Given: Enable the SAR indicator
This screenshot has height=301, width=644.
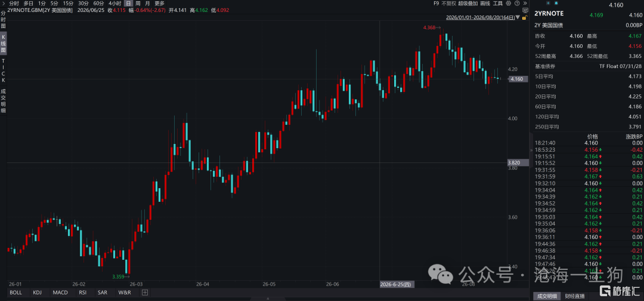Looking at the screenshot, I should click(x=103, y=293).
